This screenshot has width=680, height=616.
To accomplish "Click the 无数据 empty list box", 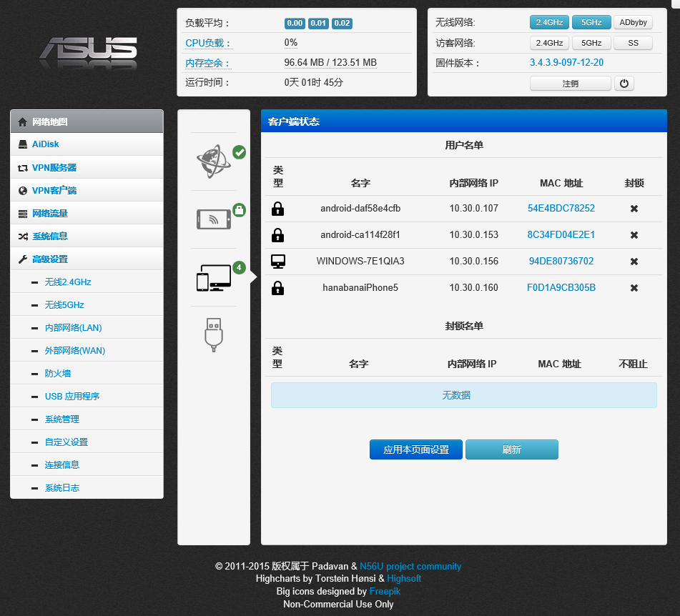I will click(x=463, y=395).
